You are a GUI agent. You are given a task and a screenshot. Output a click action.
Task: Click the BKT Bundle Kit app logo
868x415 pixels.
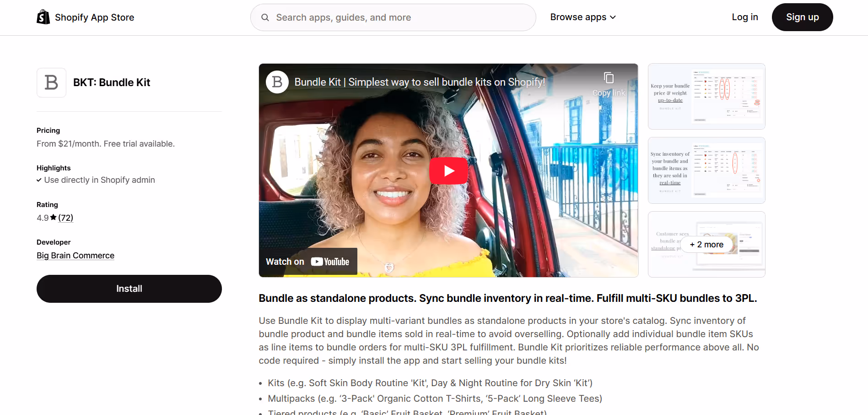coord(51,82)
